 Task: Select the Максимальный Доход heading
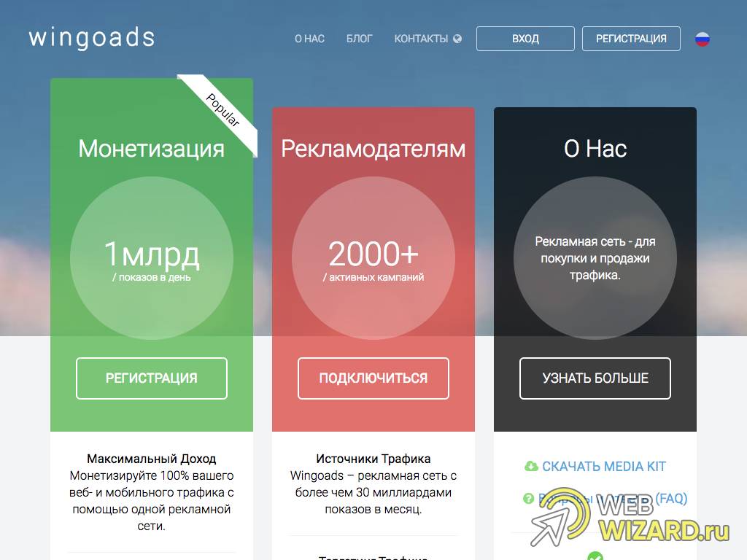pyautogui.click(x=152, y=459)
